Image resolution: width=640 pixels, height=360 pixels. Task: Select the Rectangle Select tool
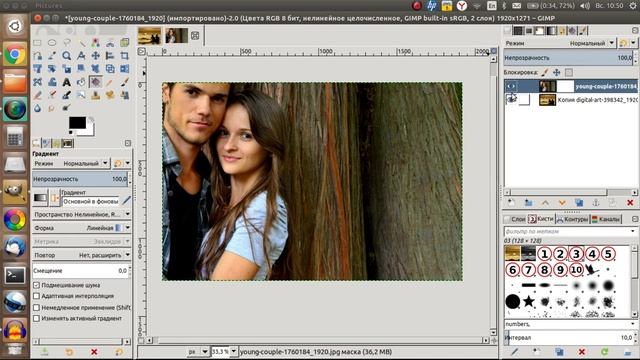pos(38,42)
